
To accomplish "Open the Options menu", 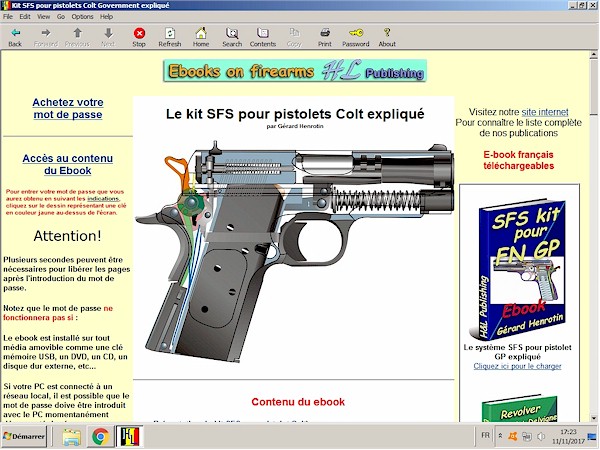I will pos(82,16).
